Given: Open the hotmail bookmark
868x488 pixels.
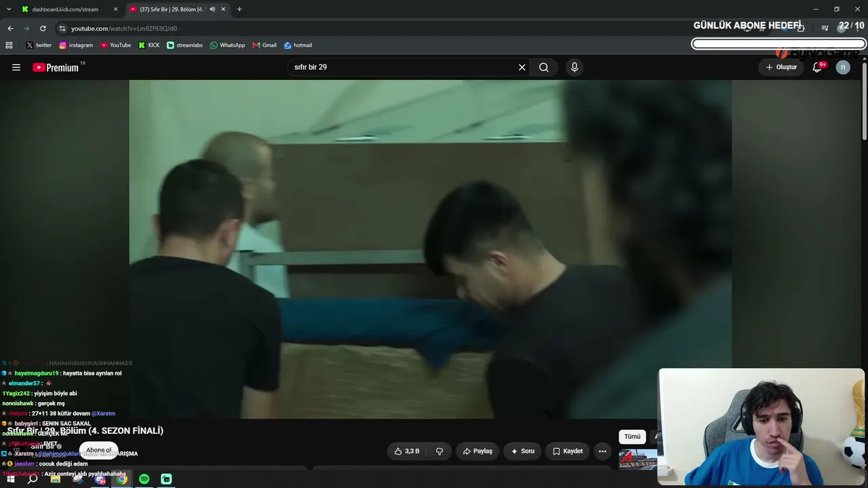Looking at the screenshot, I should tap(298, 45).
